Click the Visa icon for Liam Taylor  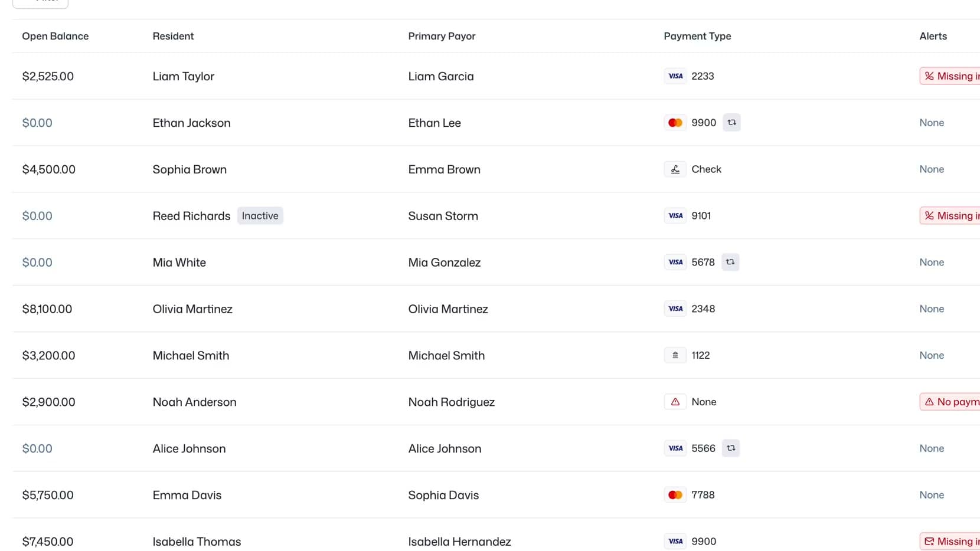tap(675, 76)
